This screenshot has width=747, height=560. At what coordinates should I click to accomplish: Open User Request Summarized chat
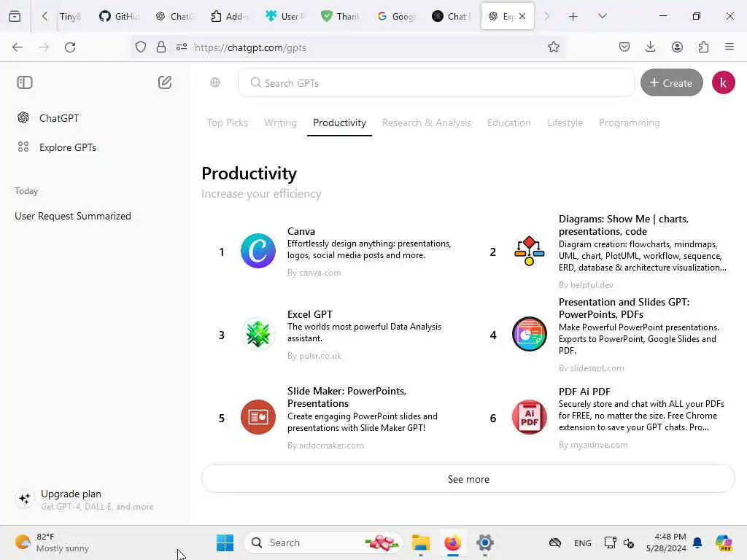[x=73, y=216]
